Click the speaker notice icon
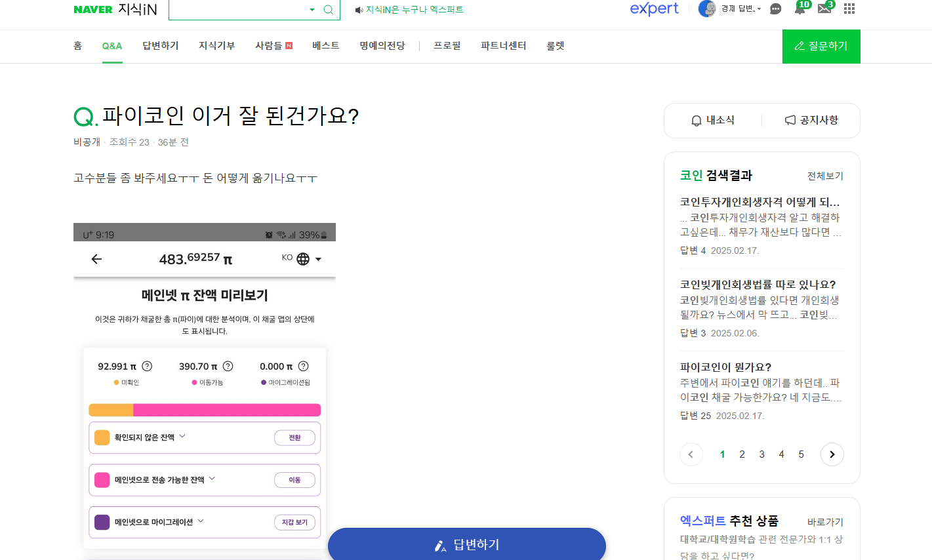The height and width of the screenshot is (560, 932). click(x=359, y=10)
